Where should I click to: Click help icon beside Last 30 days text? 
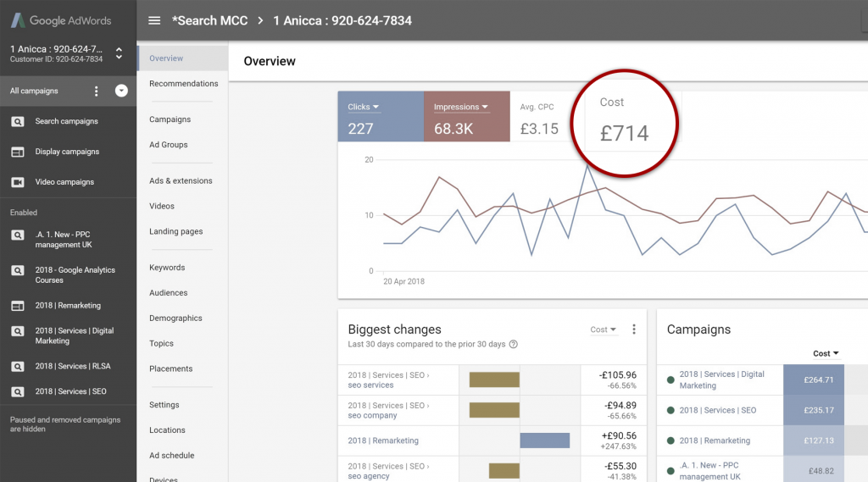click(514, 345)
